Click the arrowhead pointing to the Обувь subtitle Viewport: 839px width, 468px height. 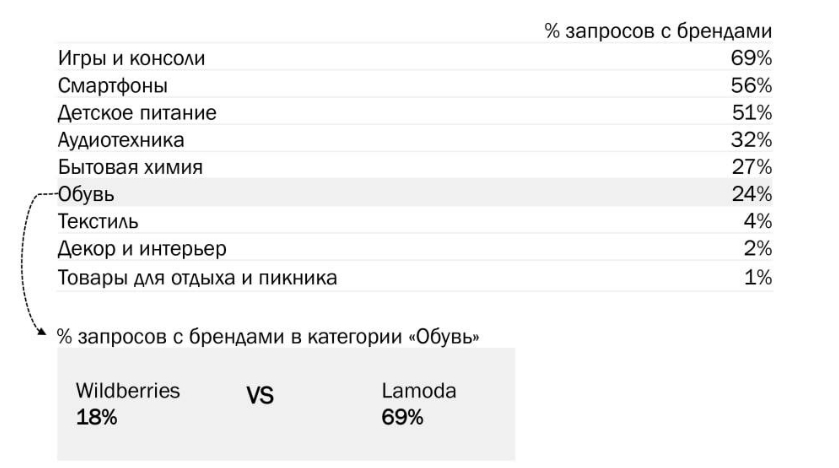pyautogui.click(x=40, y=332)
